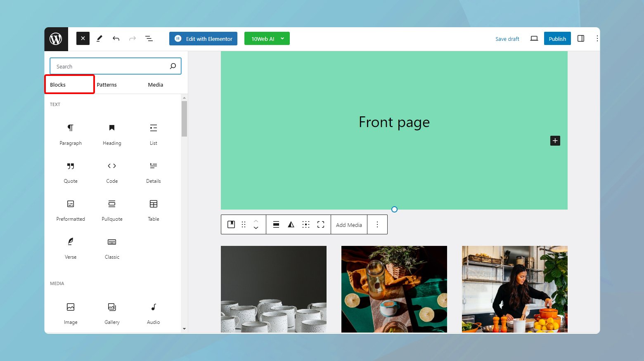The width and height of the screenshot is (644, 361).
Task: Click the Save draft link
Action: (x=507, y=39)
